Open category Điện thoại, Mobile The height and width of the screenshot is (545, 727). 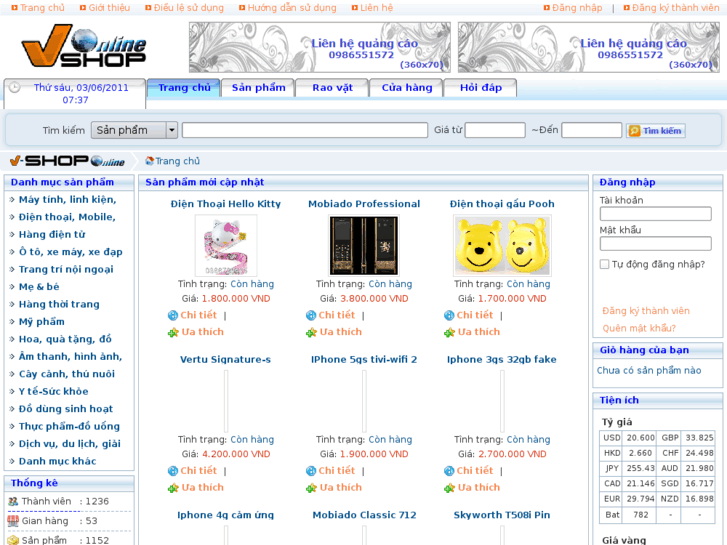click(67, 217)
